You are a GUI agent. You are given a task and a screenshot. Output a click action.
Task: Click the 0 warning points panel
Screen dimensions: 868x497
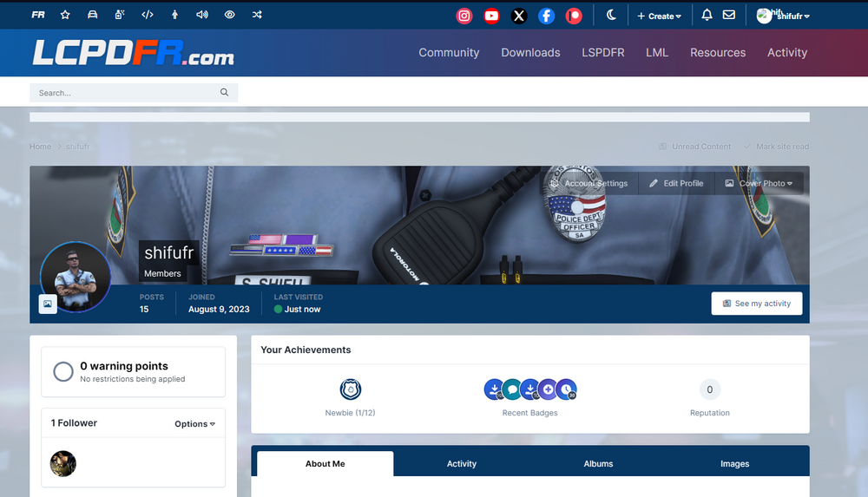(134, 372)
